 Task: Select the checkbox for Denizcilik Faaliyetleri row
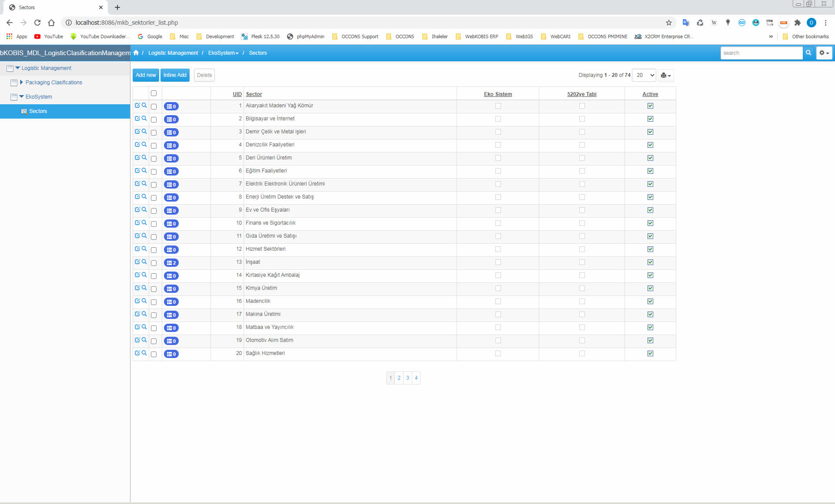[154, 146]
